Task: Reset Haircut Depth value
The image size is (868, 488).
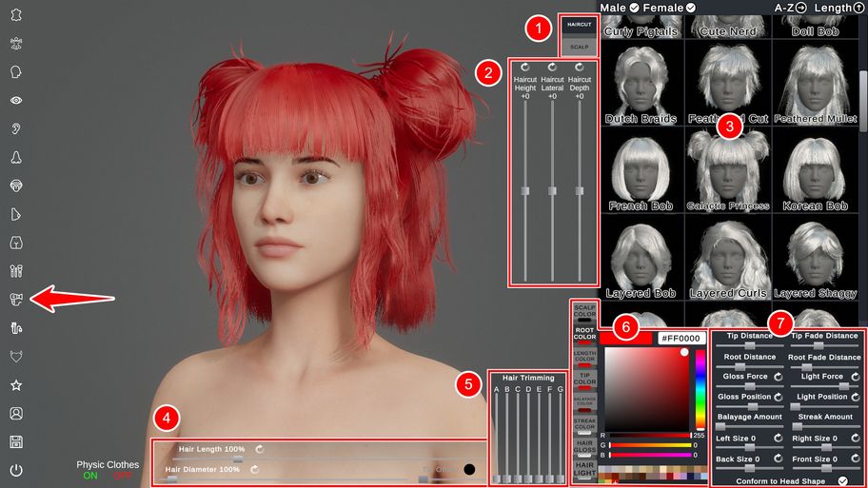Action: click(x=579, y=67)
